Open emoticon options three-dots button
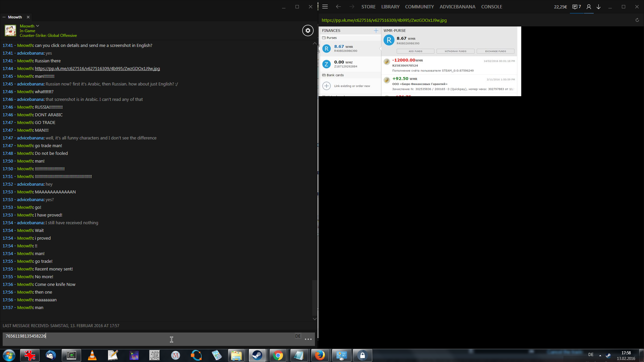This screenshot has height=362, width=644. pyautogui.click(x=308, y=339)
